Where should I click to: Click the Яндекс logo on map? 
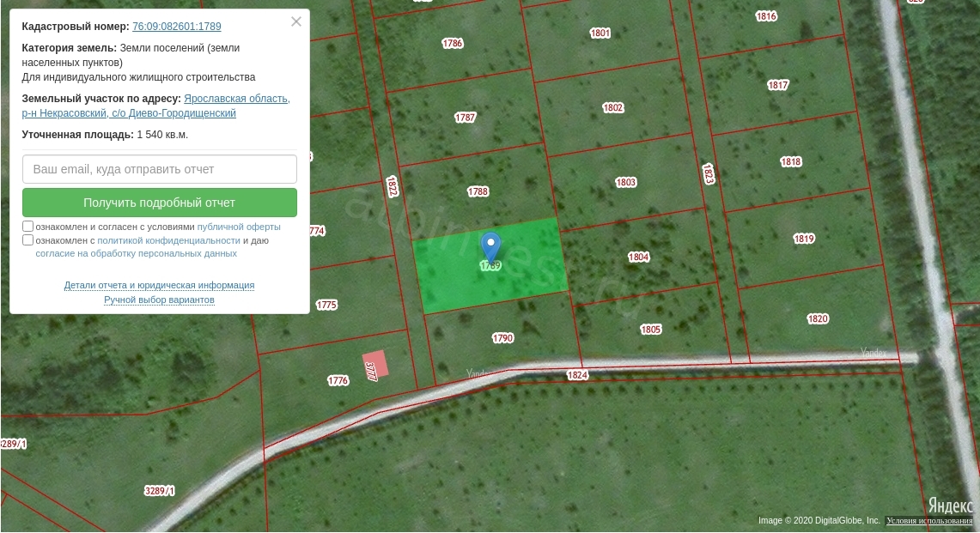click(950, 506)
